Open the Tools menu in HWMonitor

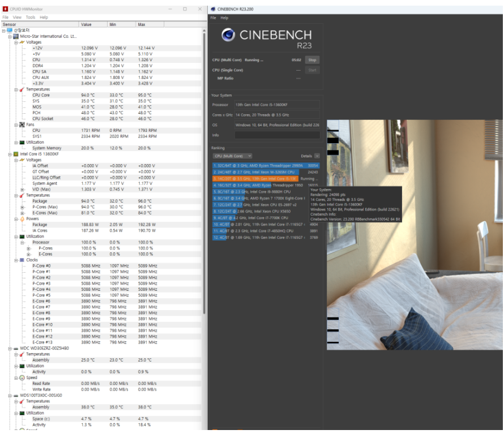click(x=31, y=18)
